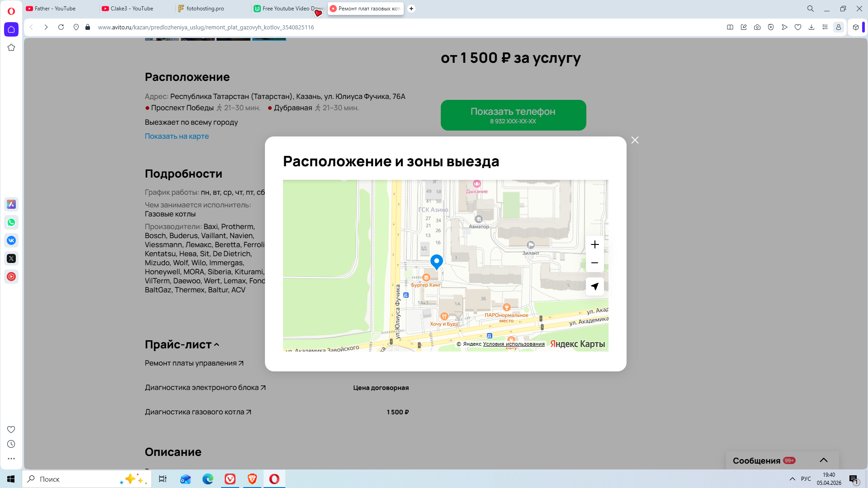Click the browser reload button

[61, 27]
